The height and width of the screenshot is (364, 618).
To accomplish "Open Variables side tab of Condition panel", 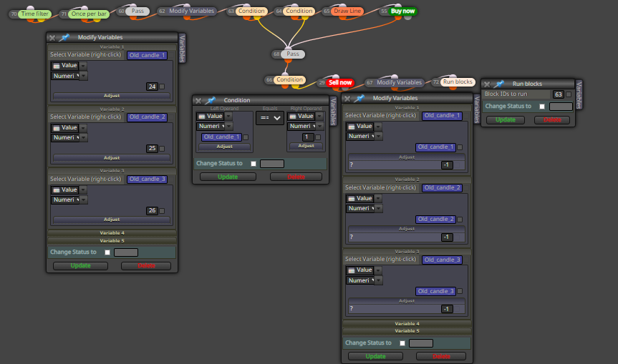I will click(x=333, y=112).
